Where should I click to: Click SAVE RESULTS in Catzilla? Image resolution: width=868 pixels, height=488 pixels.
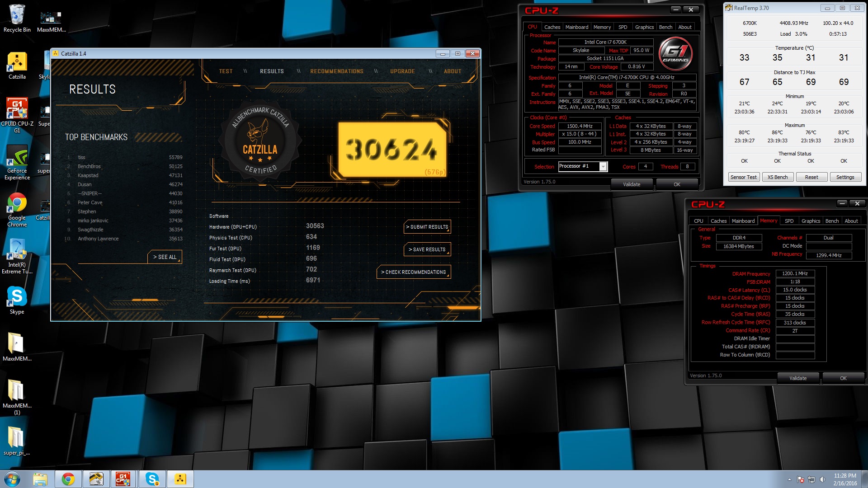[x=427, y=249]
